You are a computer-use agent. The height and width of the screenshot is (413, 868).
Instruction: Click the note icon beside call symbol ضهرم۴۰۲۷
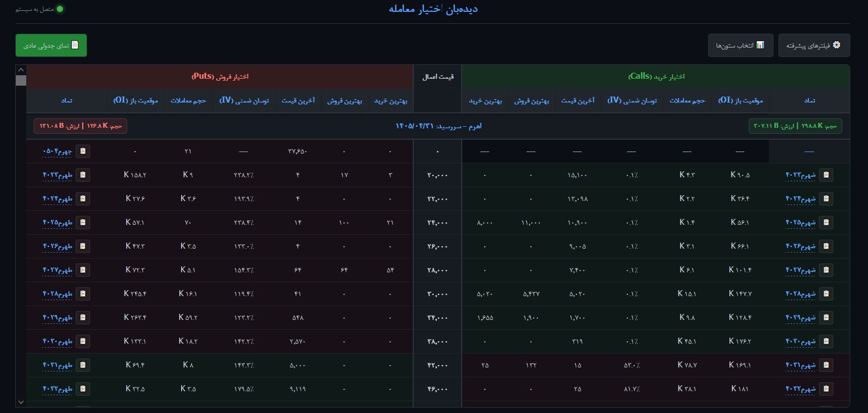pyautogui.click(x=825, y=270)
